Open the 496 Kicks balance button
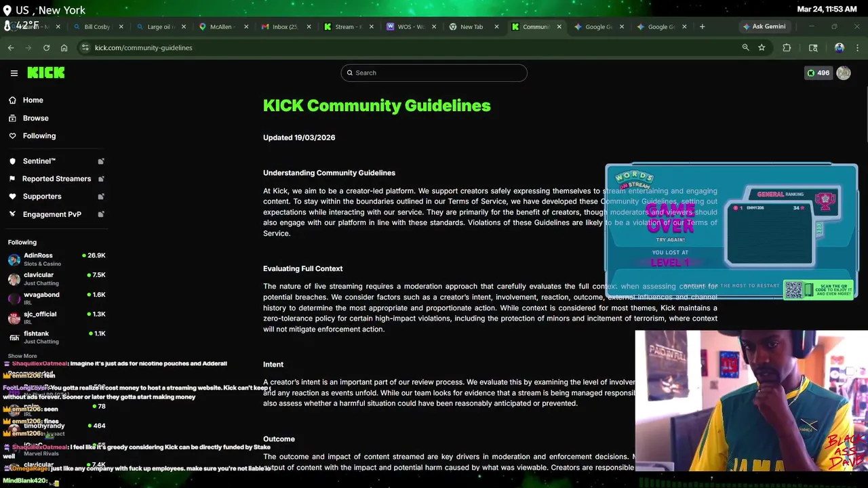This screenshot has height=488, width=868. tap(818, 73)
